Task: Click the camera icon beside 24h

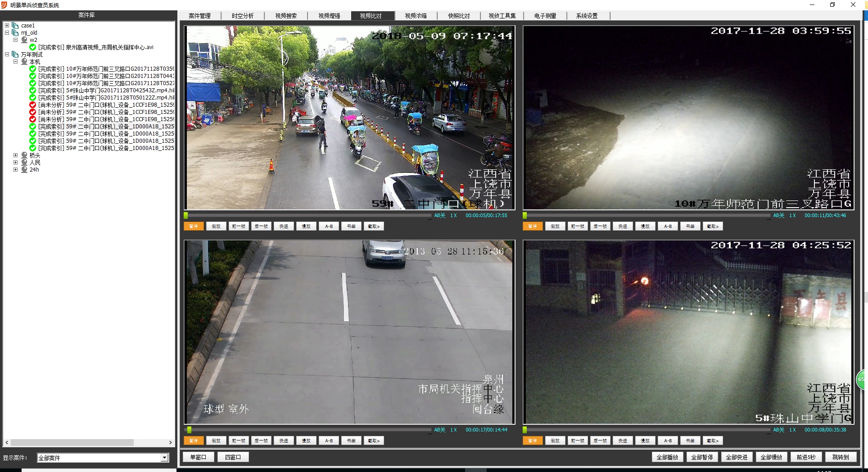Action: pos(24,170)
